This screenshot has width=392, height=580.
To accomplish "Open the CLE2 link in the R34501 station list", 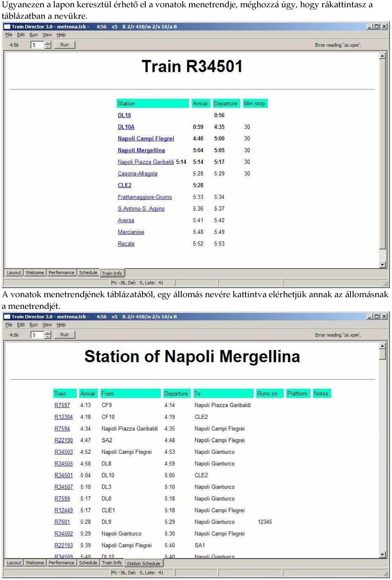I will [x=125, y=185].
